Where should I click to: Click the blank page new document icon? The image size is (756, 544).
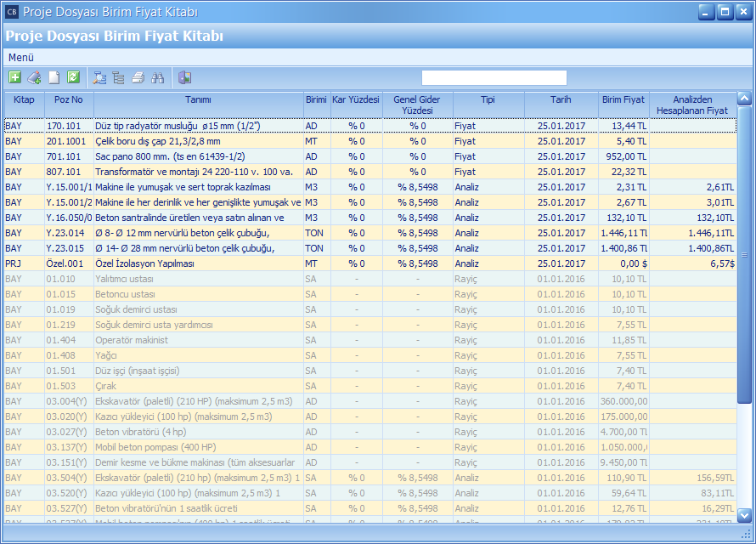click(54, 77)
